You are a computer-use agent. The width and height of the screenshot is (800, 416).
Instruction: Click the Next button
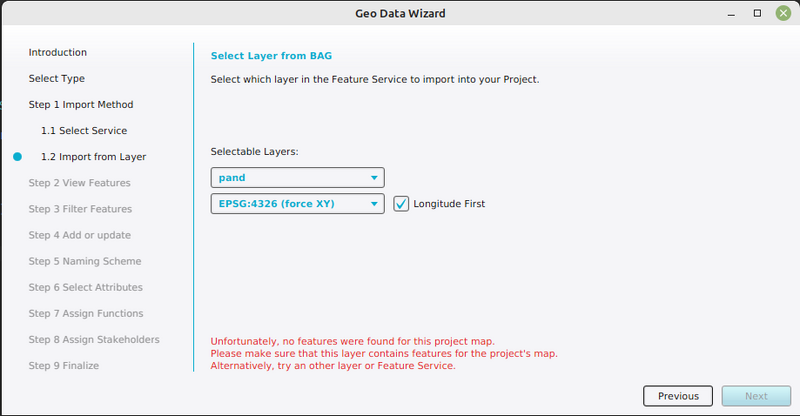click(756, 396)
